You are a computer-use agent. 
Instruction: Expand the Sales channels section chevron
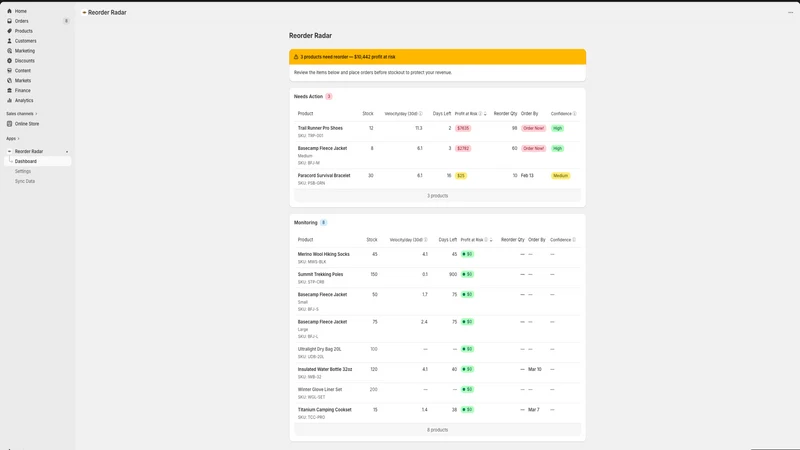36,114
